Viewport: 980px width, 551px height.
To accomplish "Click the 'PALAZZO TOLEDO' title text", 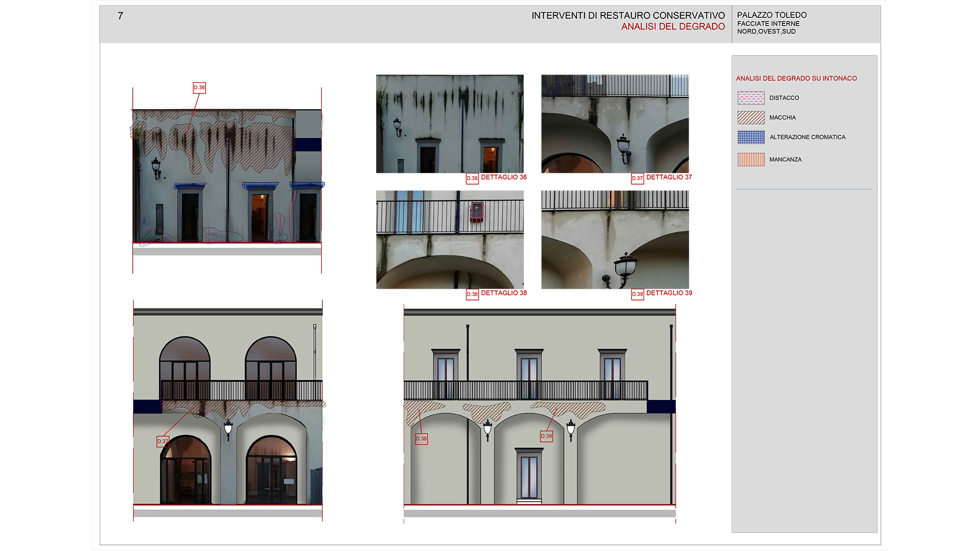I will 772,15.
